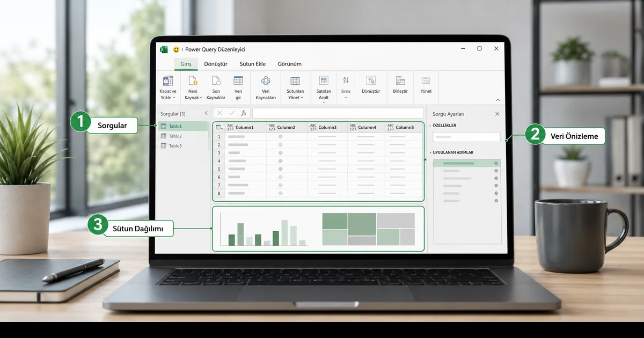Screen dimensions: 644x338
Task: Select the Tablo1 query
Action: click(x=184, y=126)
